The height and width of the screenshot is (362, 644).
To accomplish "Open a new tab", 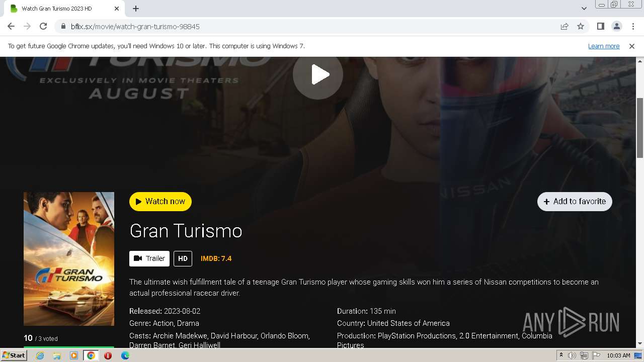I will pyautogui.click(x=136, y=9).
